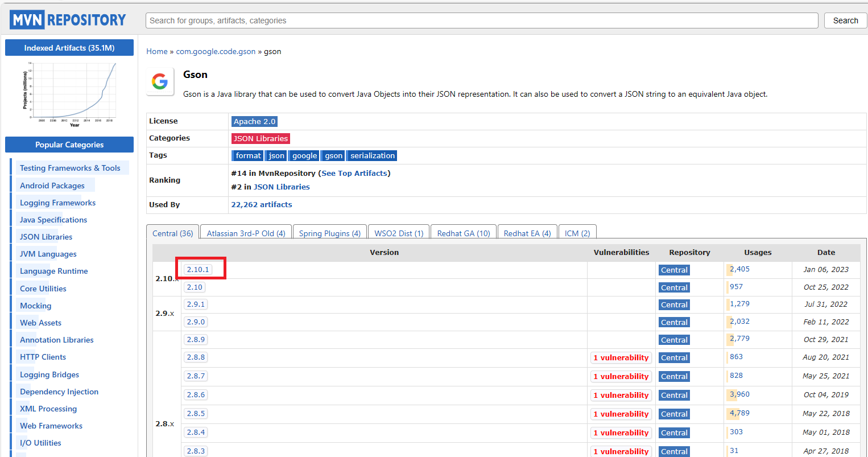Open version 2.9.1
The height and width of the screenshot is (457, 868).
[x=196, y=304]
